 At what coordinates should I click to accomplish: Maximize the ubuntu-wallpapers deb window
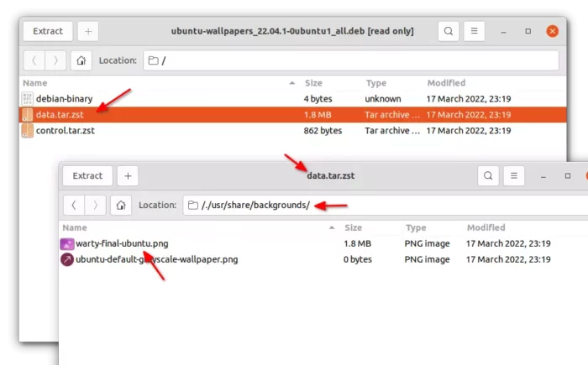click(528, 31)
